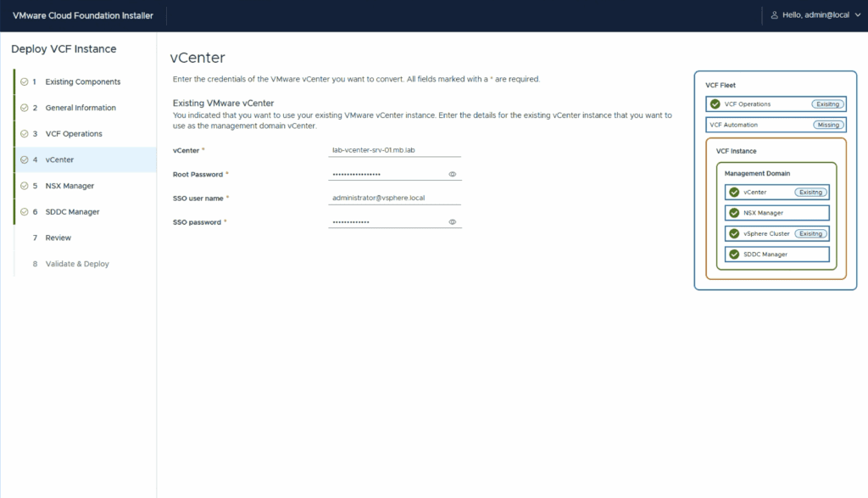Click green check icon beside VCF Operations
The image size is (868, 498).
click(x=716, y=104)
